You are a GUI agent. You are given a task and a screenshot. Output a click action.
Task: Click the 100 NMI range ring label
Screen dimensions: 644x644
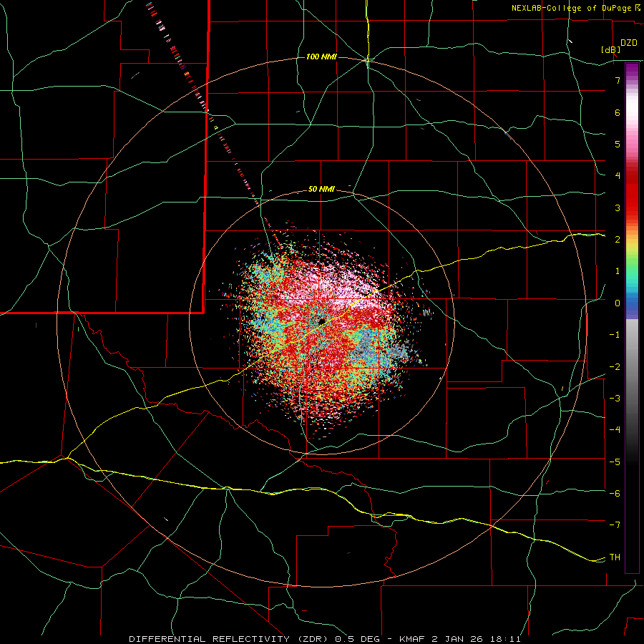(x=321, y=57)
